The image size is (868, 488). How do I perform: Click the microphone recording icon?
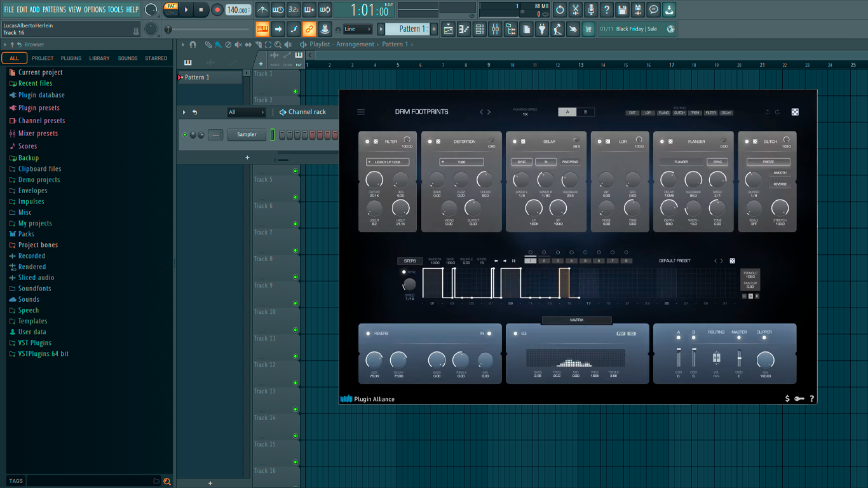click(591, 10)
